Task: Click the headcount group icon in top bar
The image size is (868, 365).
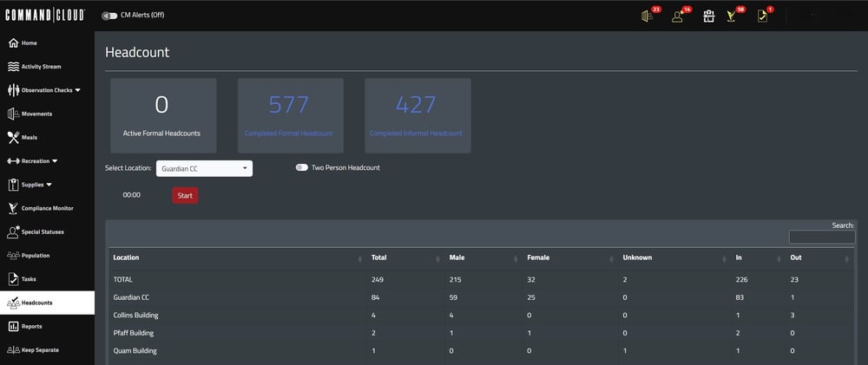Action: tap(708, 16)
